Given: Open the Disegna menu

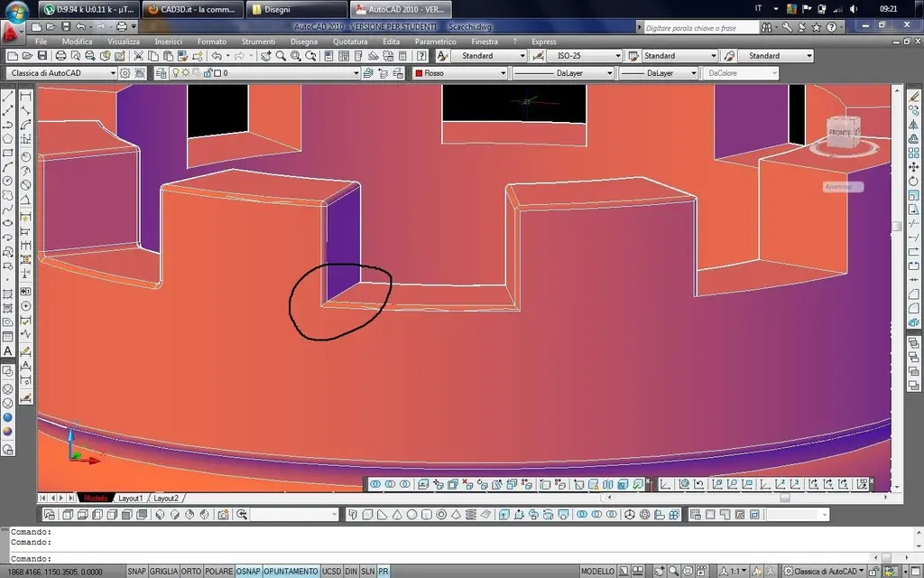Looking at the screenshot, I should (304, 42).
